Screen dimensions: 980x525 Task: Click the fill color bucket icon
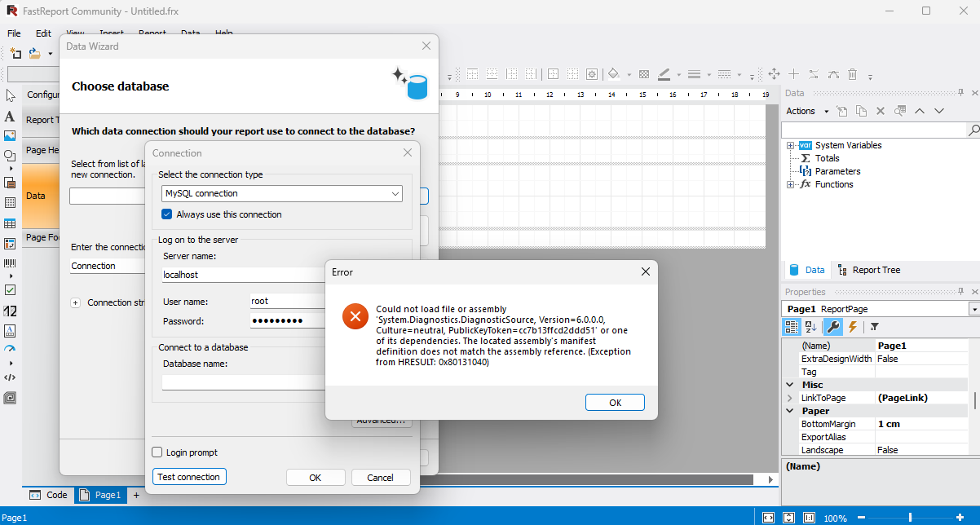(x=614, y=74)
